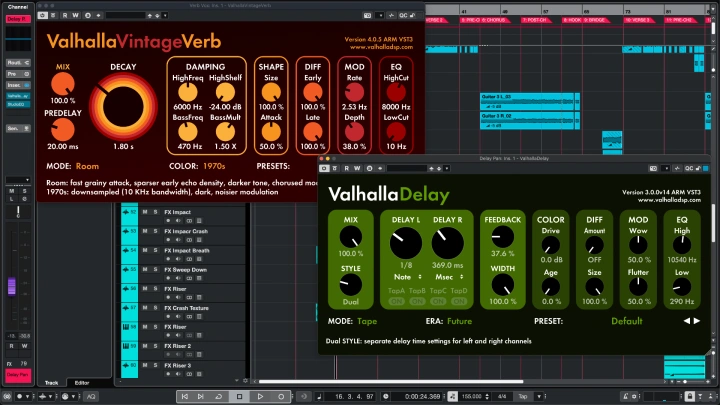Toggle the transport Cycle loop button
Screen dimensions: 720x405
coord(219,396)
